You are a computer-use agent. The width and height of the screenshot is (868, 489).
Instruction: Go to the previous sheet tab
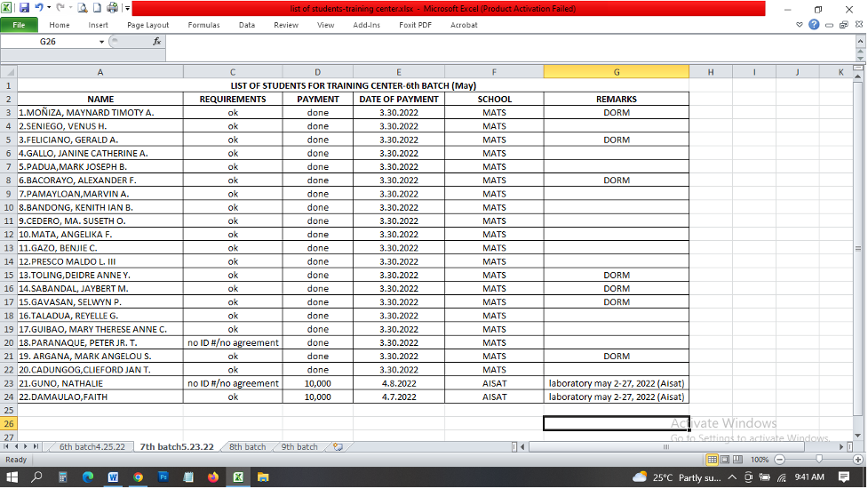pos(16,446)
